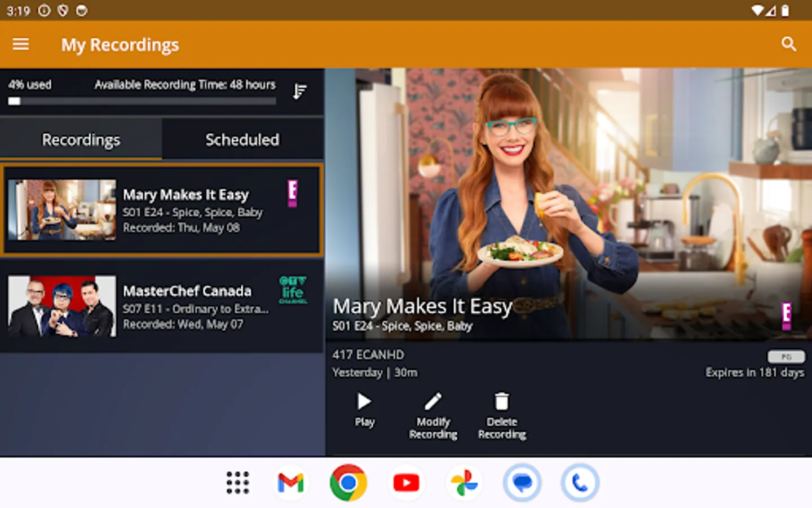Open the MasterChef Canada episode thumbnail

[62, 306]
